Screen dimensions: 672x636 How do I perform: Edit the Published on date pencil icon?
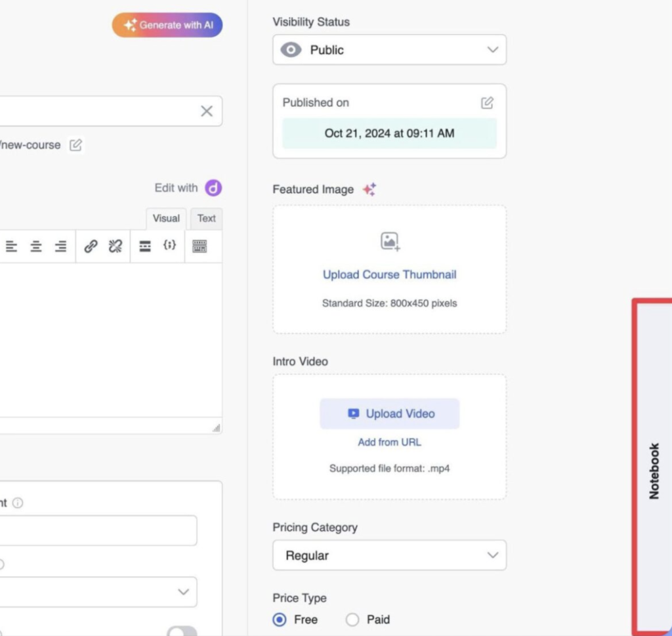click(x=487, y=102)
